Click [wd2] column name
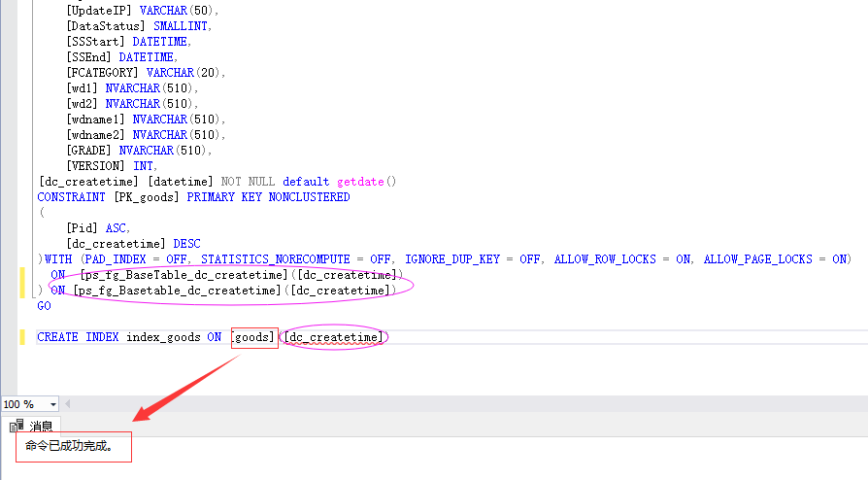This screenshot has width=868, height=480. point(82,104)
